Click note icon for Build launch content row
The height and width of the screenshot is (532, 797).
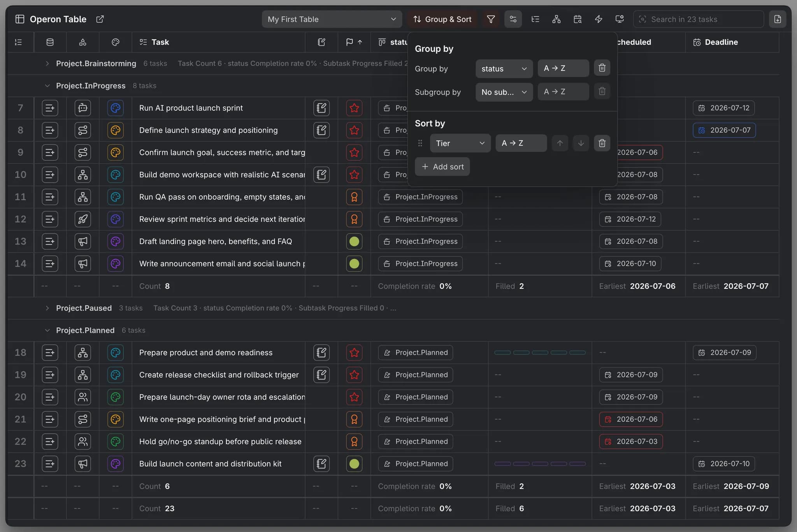coord(321,464)
